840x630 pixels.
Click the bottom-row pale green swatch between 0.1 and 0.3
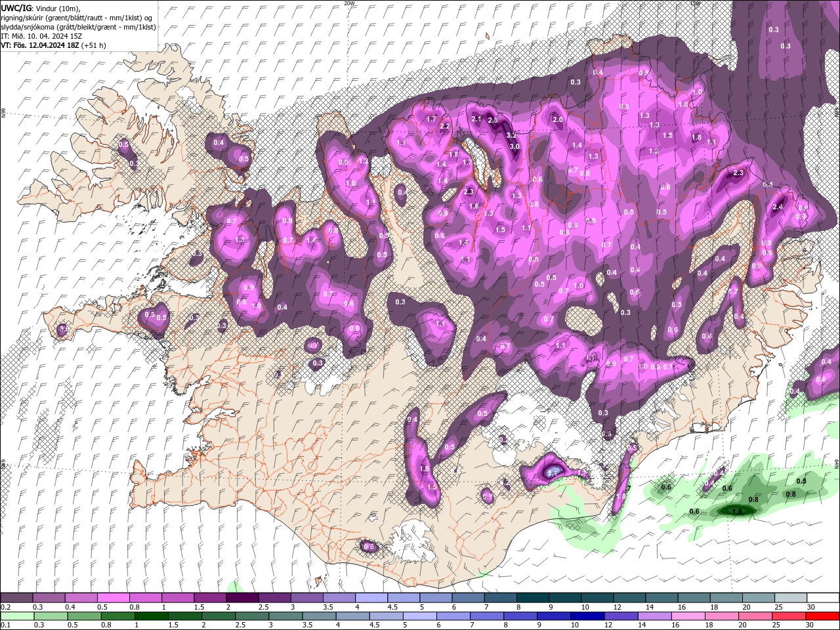pos(16,616)
